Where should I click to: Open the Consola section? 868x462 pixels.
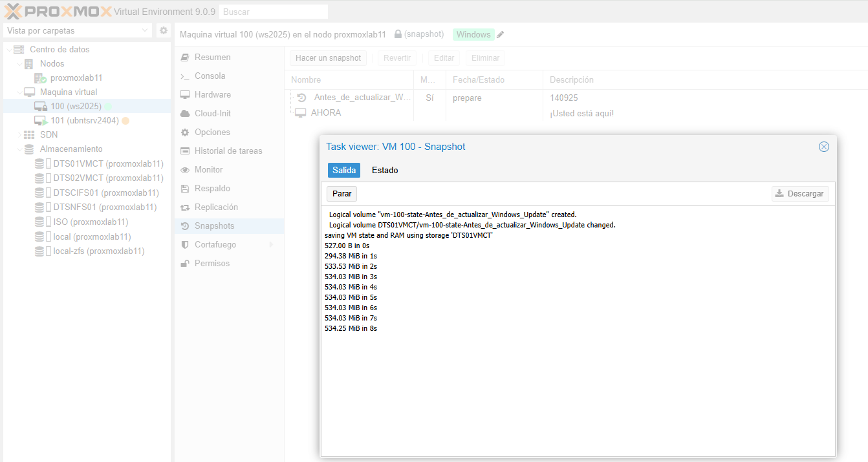tap(229, 76)
